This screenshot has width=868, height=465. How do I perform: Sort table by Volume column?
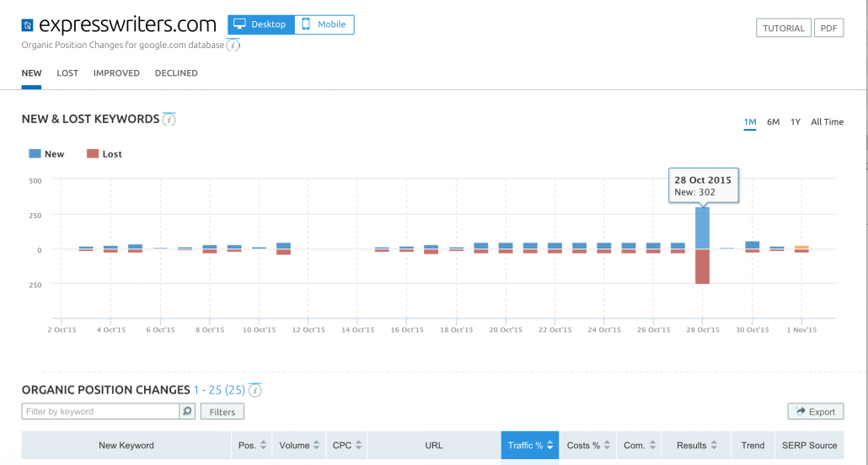(x=299, y=445)
